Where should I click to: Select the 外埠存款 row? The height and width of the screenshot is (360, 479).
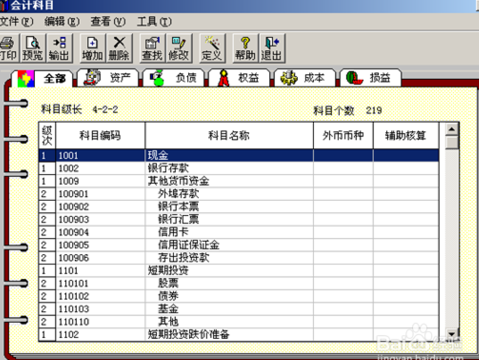239,194
